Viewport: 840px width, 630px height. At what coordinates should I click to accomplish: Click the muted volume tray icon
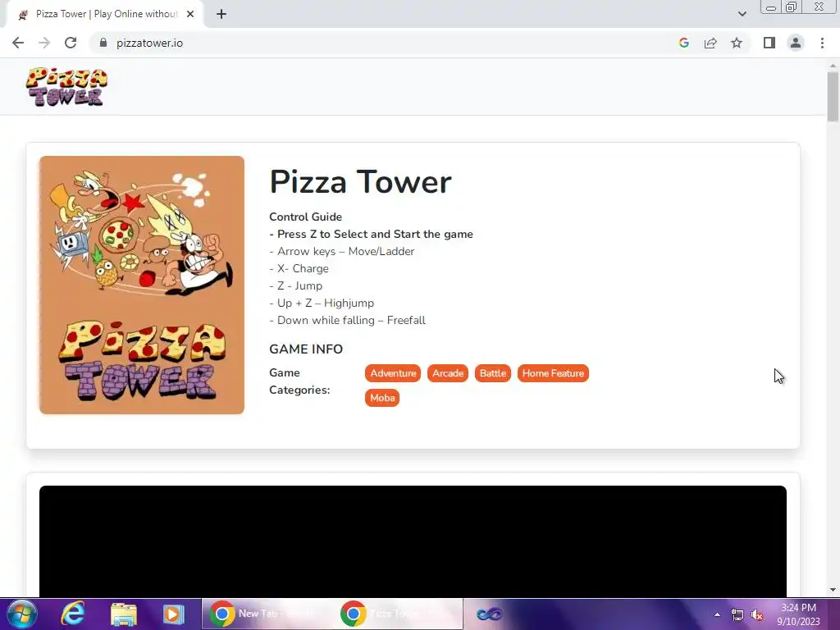757,614
